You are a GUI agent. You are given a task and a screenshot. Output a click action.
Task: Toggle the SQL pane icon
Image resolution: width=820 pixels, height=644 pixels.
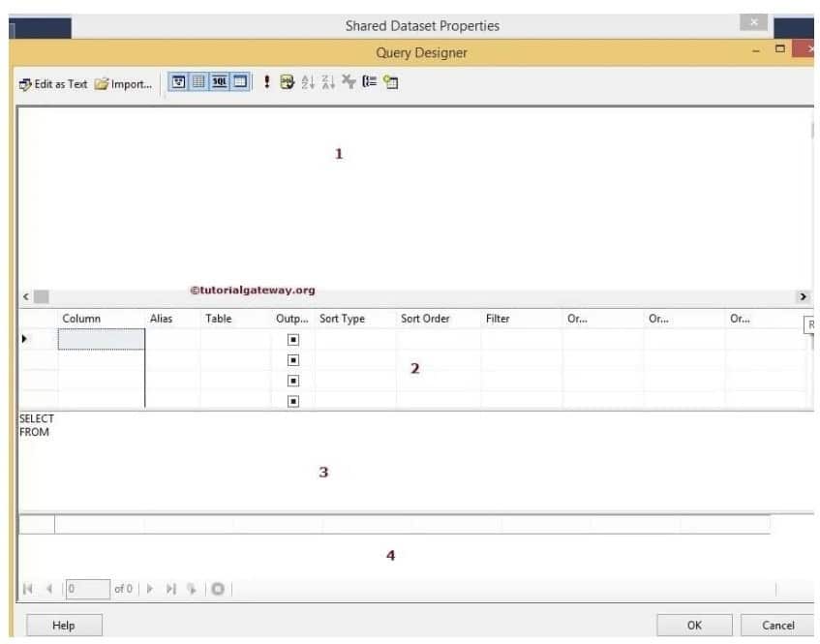coord(220,83)
